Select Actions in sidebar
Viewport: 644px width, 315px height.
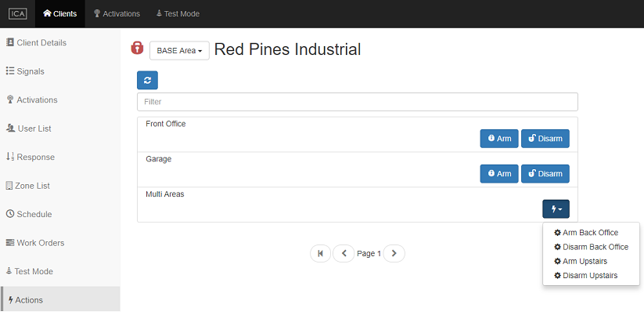tap(60, 300)
